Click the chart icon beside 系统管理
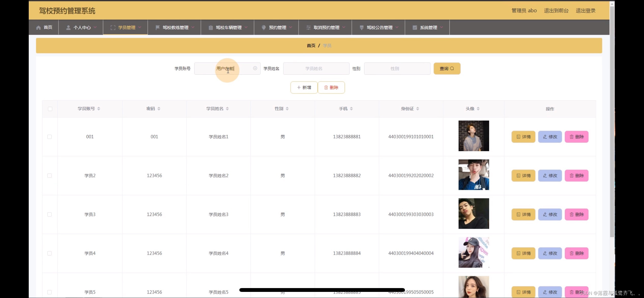Image resolution: width=644 pixels, height=298 pixels. click(415, 28)
